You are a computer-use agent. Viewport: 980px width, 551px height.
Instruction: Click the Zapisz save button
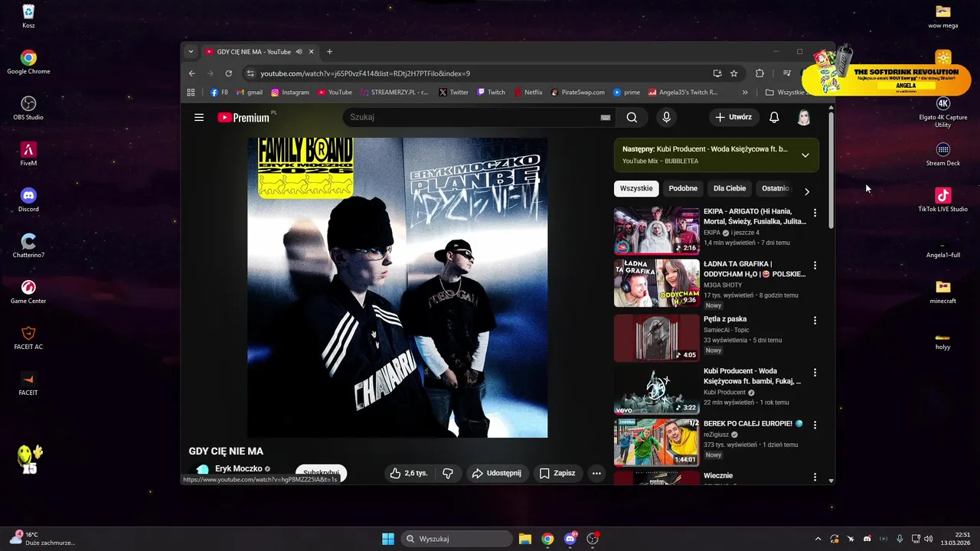click(x=557, y=473)
